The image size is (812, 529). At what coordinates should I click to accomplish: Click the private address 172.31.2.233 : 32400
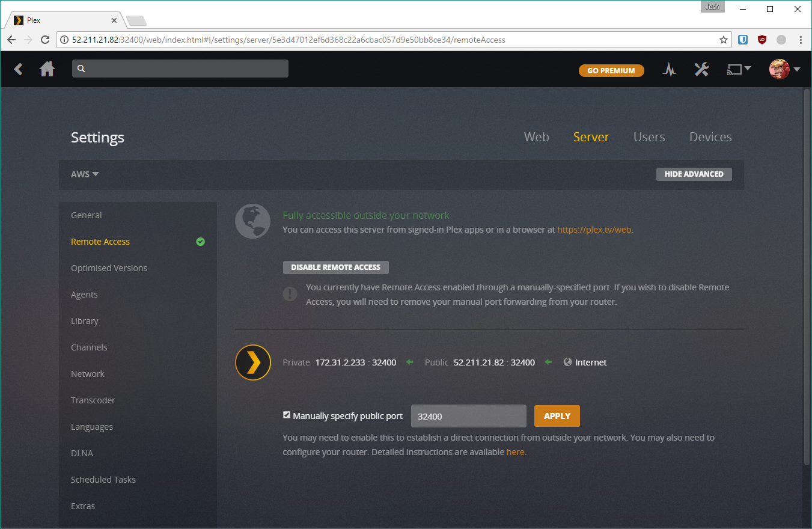coord(356,362)
